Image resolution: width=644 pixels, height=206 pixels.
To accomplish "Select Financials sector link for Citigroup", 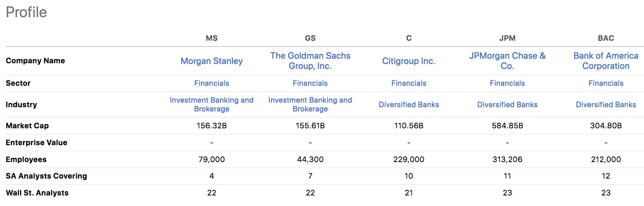I will coord(409,83).
